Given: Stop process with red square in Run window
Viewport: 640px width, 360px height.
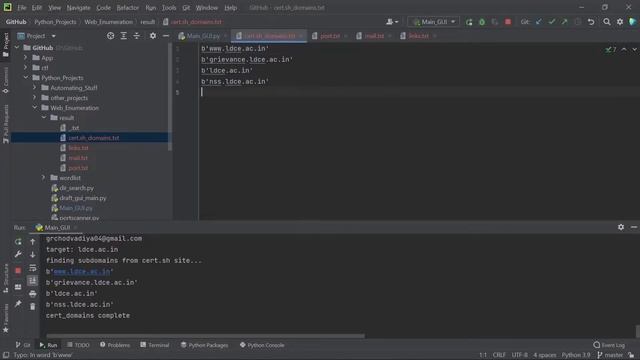Looking at the screenshot, I should (x=18, y=271).
